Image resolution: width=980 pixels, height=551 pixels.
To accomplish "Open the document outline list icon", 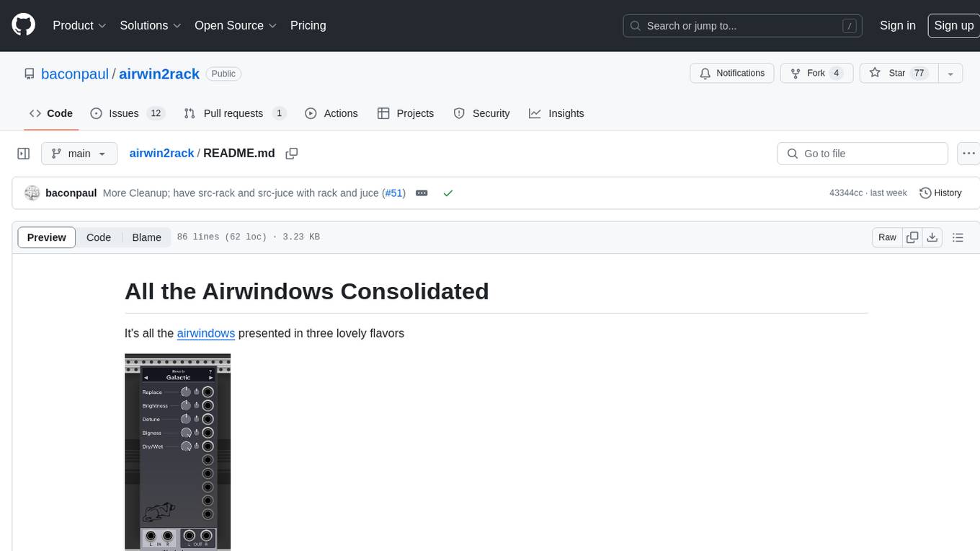I will (958, 237).
